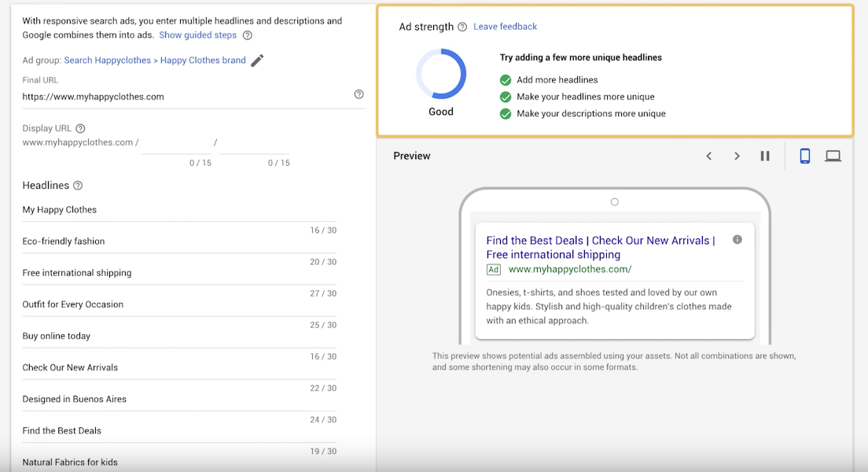Click the '27 / 30' character counter

pos(323,293)
